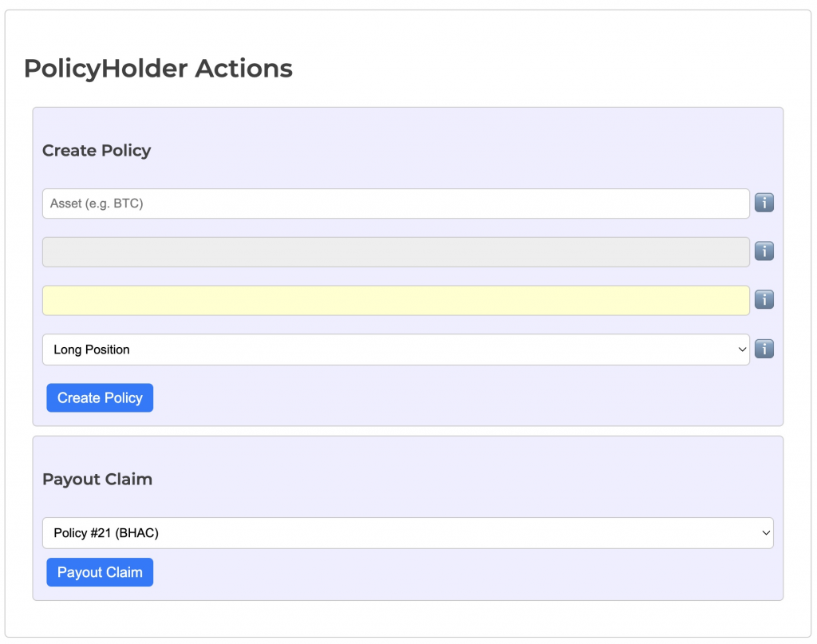This screenshot has height=644, width=817.
Task: Click into the yellow highlighted input field
Action: 395,300
